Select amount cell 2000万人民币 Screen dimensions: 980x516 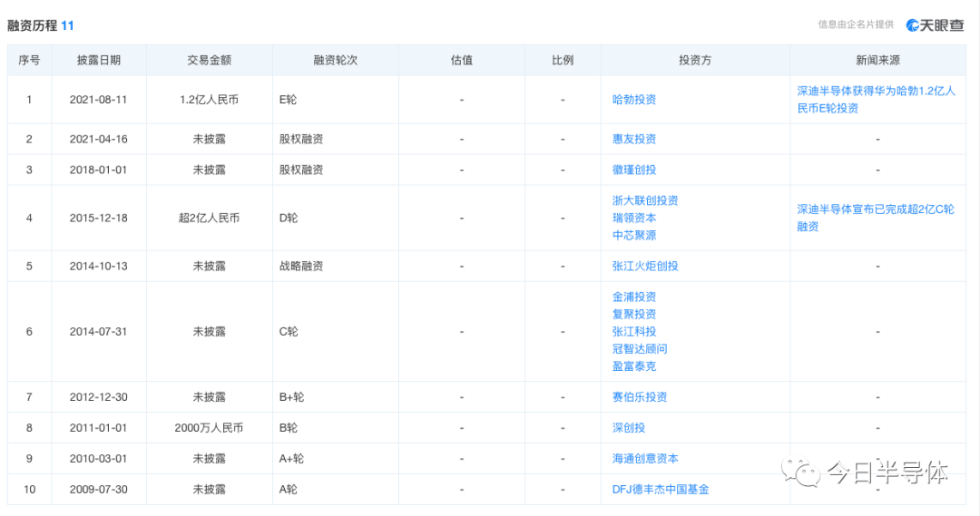209,428
